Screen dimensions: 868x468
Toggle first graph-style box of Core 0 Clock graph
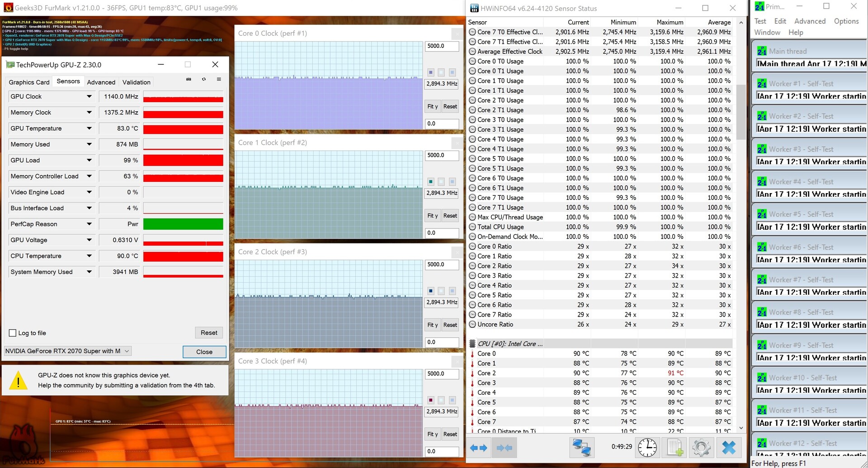click(431, 72)
